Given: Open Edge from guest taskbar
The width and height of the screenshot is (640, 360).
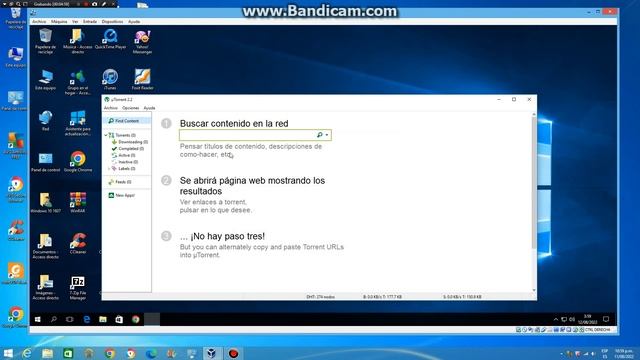Looking at the screenshot, I should 87,319.
